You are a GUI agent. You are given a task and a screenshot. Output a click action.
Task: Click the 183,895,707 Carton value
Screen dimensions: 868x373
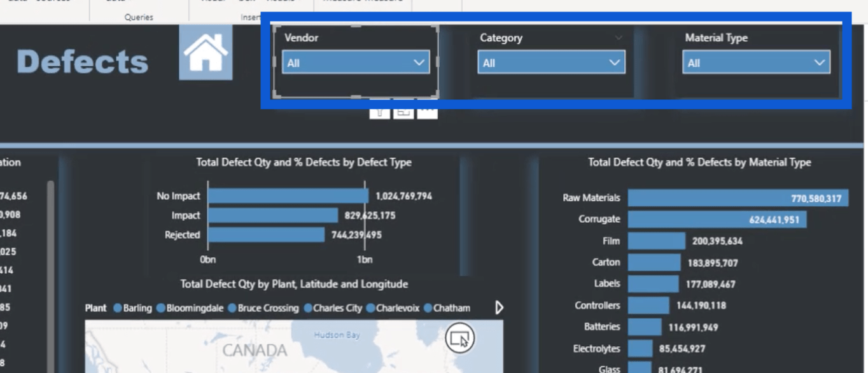tap(713, 263)
